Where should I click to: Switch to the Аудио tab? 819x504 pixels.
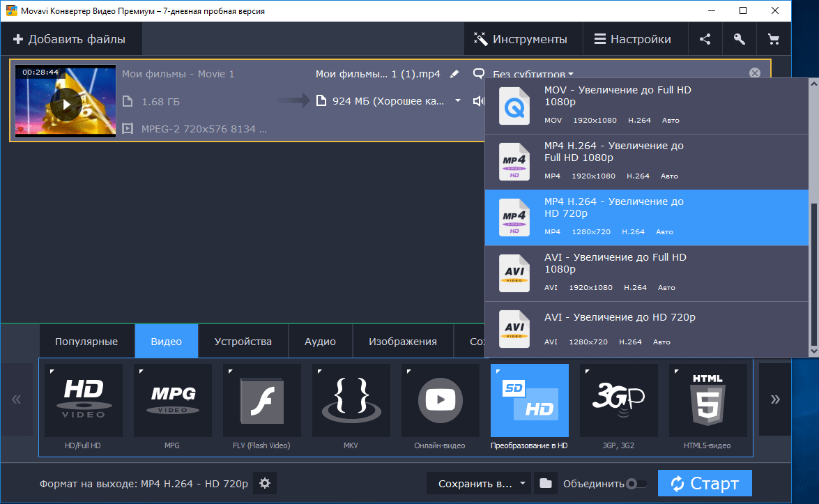pyautogui.click(x=320, y=341)
